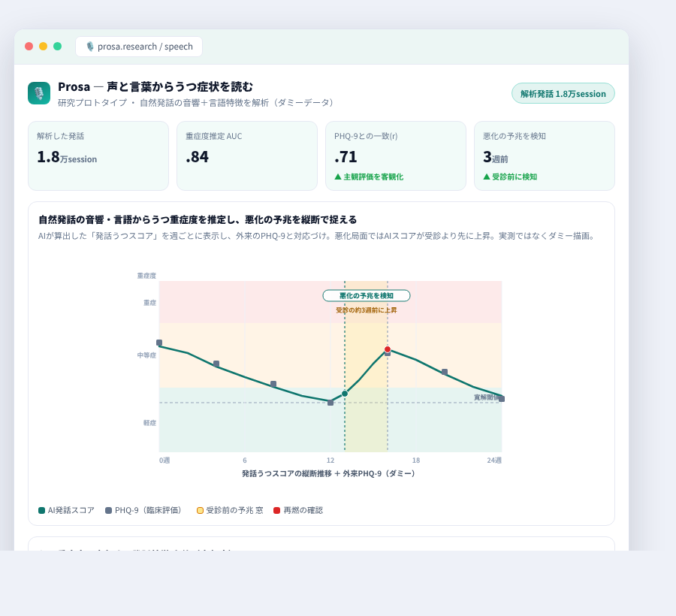Click the red 再燃の確認 legend swatch
Viewport: 676px width, 616px height.
click(276, 510)
